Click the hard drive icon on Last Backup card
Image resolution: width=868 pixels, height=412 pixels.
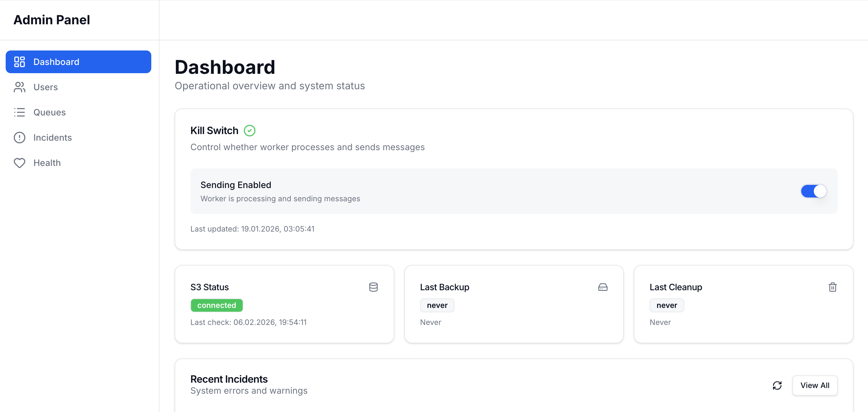pos(603,287)
